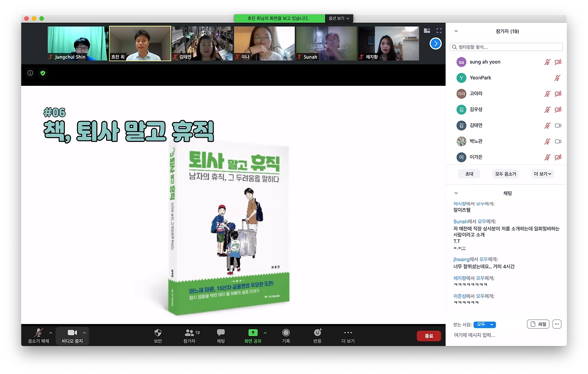The image size is (588, 374).
Task: Click YeonPark's muted microphone icon
Action: tap(557, 78)
